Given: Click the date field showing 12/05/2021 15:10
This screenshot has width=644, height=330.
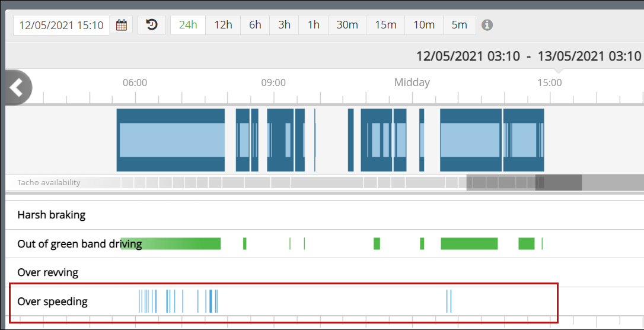Looking at the screenshot, I should click(62, 25).
